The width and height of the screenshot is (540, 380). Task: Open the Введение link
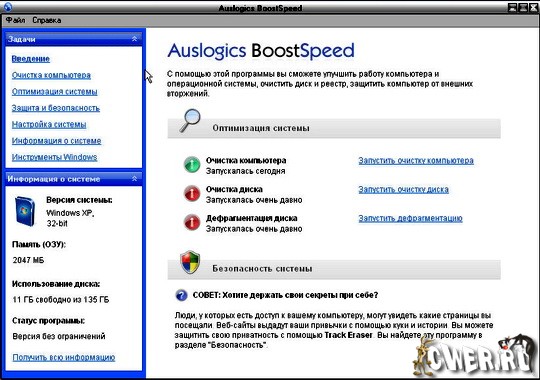coord(31,59)
